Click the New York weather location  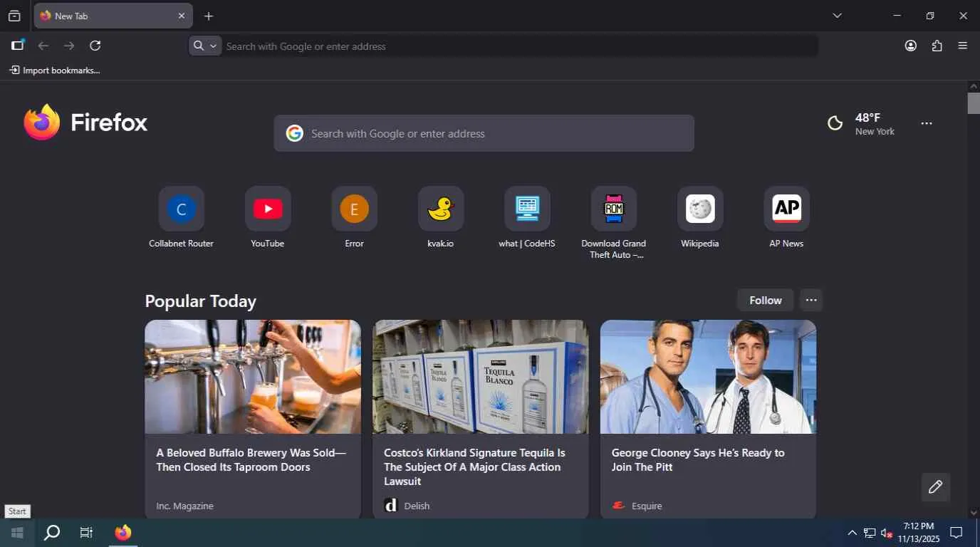[875, 131]
